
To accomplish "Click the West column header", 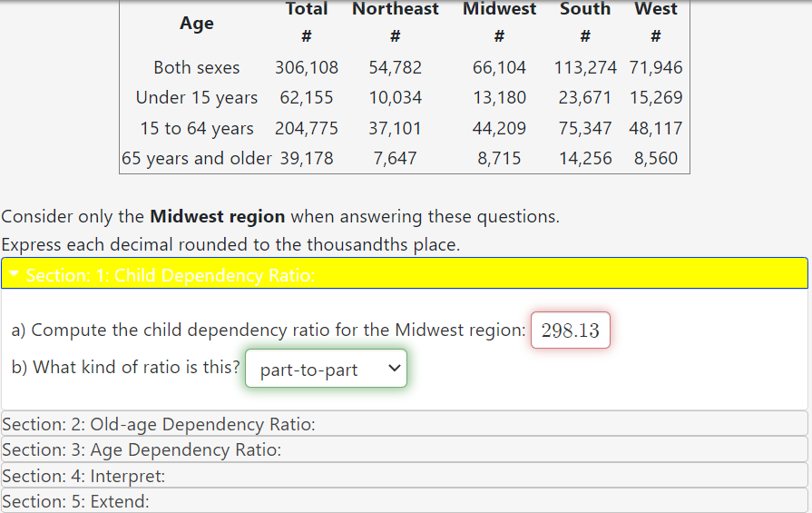I will 656,9.
